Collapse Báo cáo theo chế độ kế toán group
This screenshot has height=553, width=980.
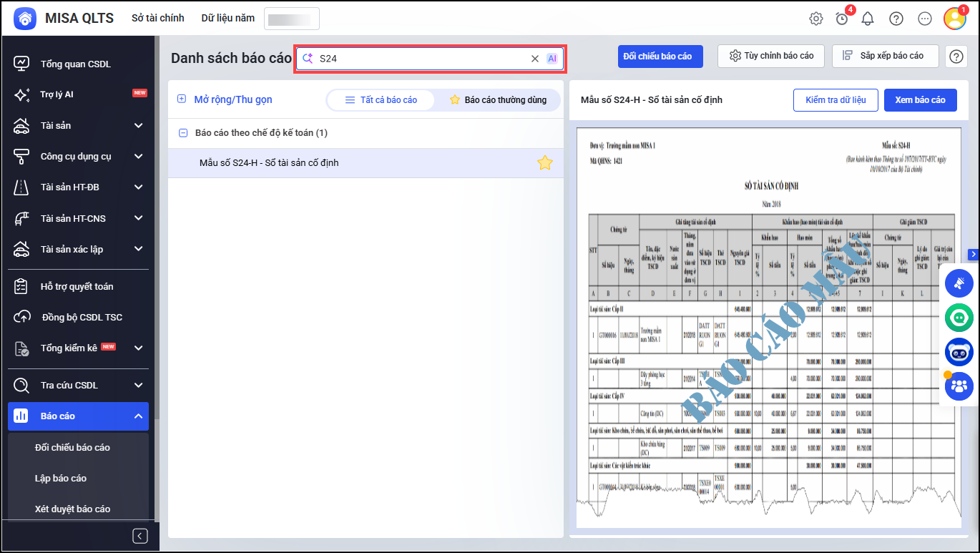[183, 133]
